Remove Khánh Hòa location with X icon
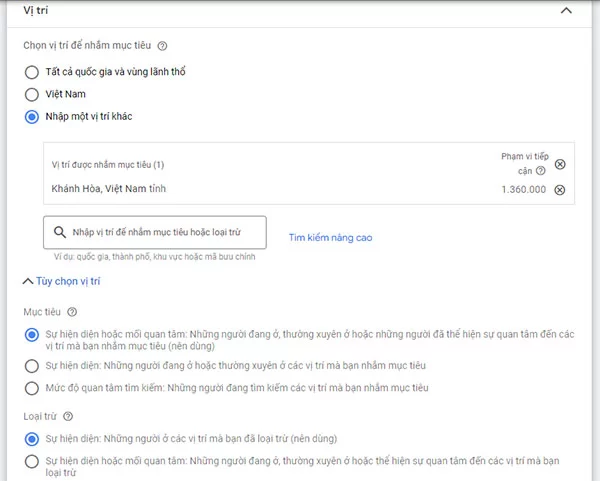 560,190
